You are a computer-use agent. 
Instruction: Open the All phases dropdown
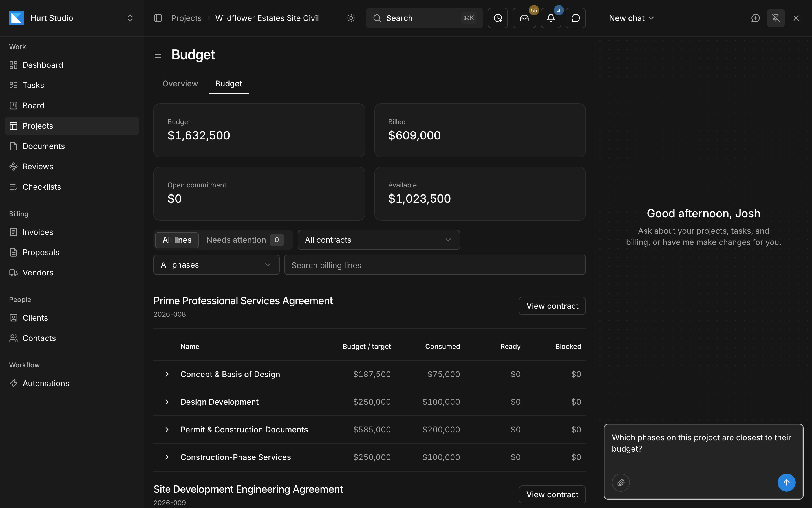217,265
